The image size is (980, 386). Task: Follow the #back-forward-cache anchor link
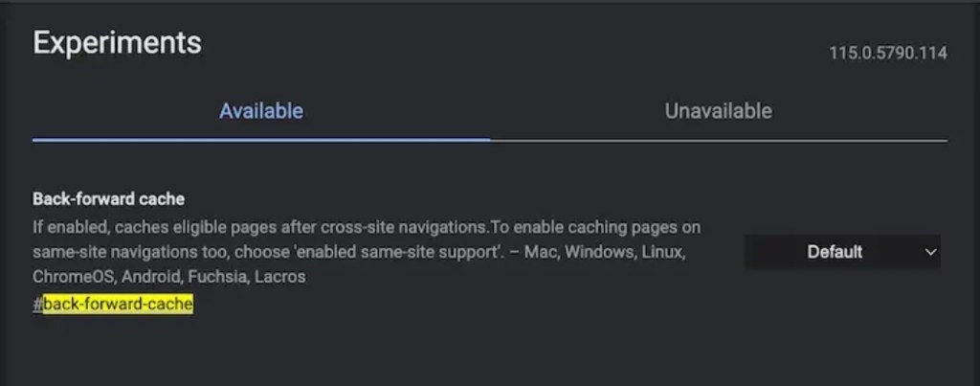(113, 305)
